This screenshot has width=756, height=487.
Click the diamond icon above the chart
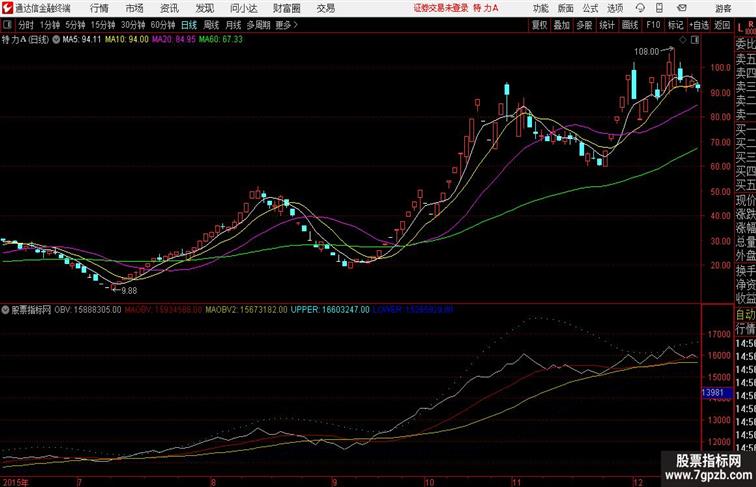point(683,40)
